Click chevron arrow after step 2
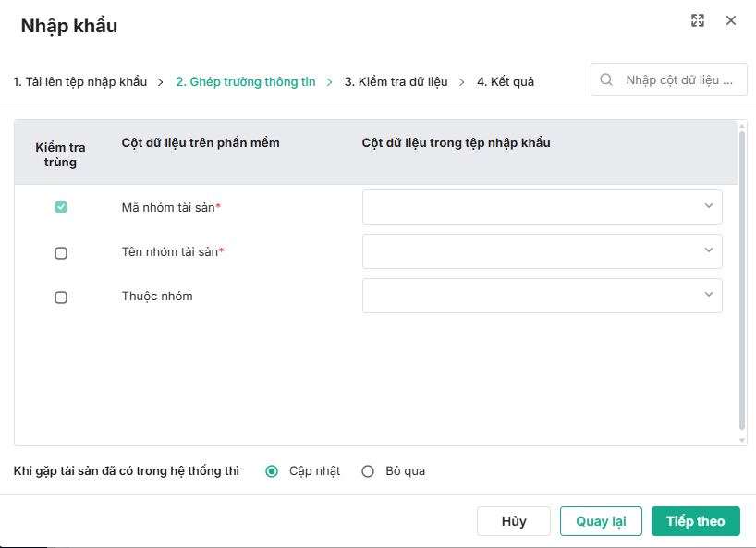Screen dimensions: 756x548 tap(329, 81)
